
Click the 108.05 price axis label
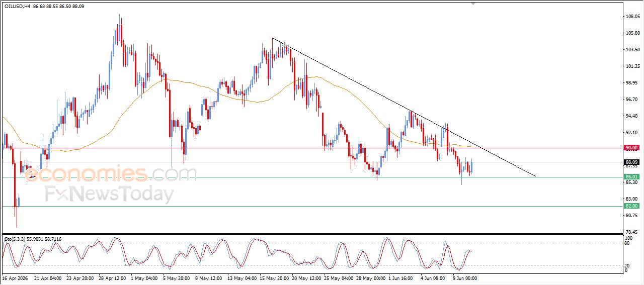click(632, 17)
